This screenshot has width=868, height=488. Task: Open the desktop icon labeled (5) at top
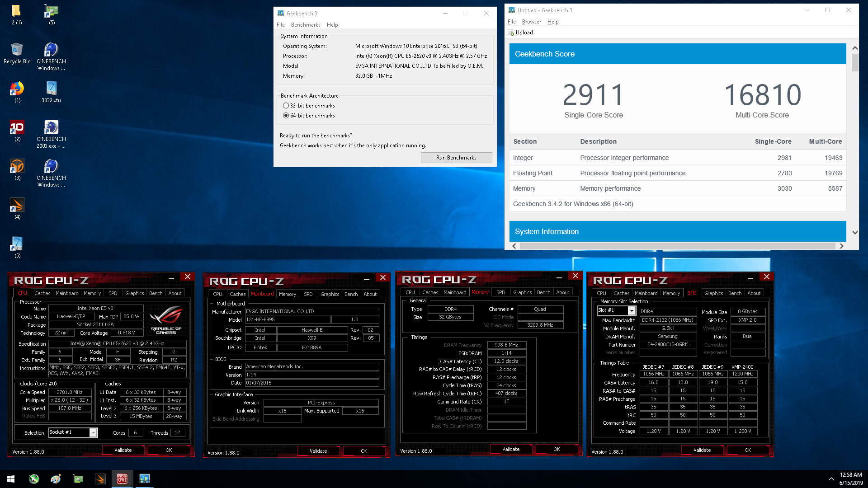point(52,14)
